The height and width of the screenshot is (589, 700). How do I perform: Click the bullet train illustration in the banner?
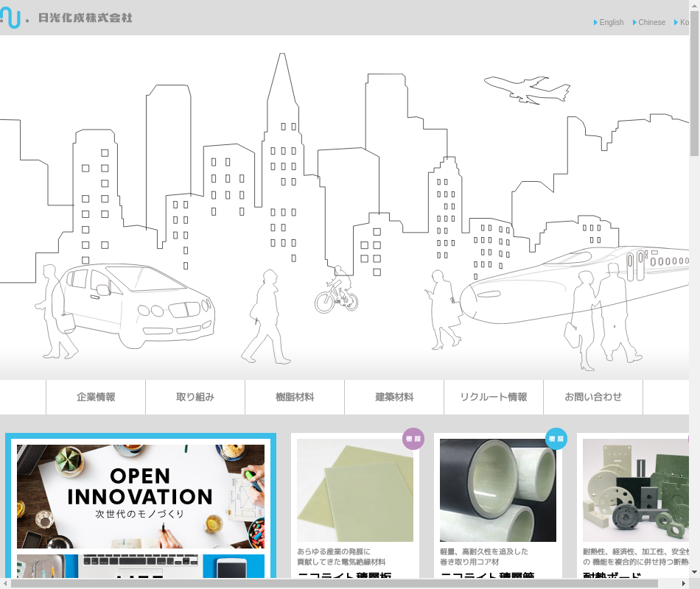tap(582, 283)
